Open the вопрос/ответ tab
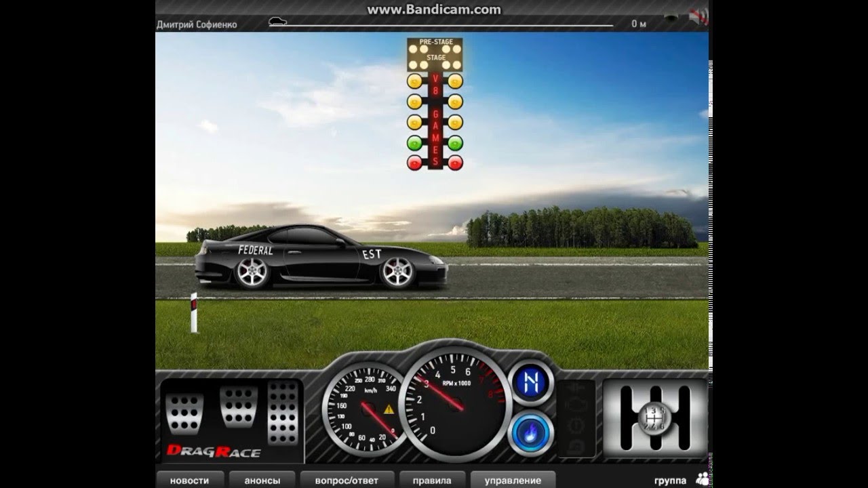 pos(348,480)
